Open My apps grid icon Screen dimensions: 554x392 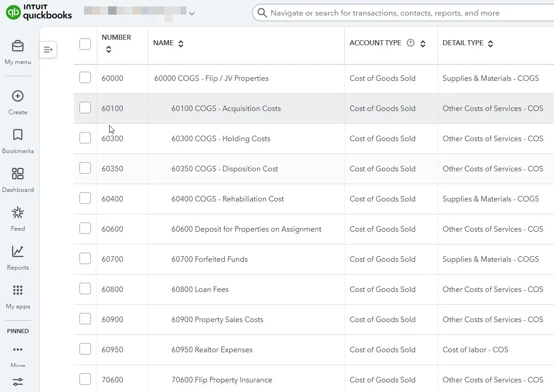(x=18, y=291)
